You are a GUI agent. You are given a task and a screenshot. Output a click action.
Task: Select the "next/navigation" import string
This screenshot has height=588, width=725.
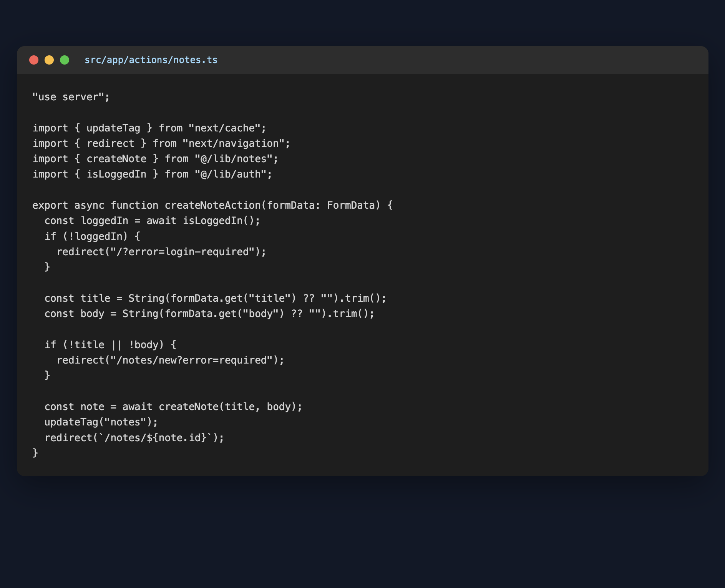(234, 143)
